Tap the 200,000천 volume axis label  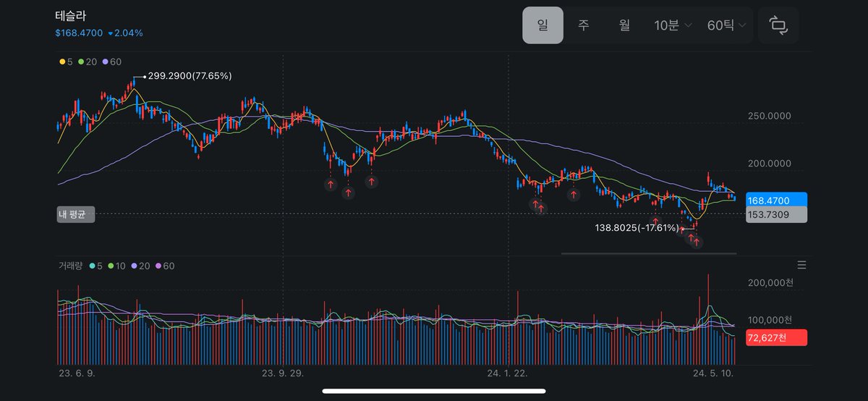click(x=770, y=282)
